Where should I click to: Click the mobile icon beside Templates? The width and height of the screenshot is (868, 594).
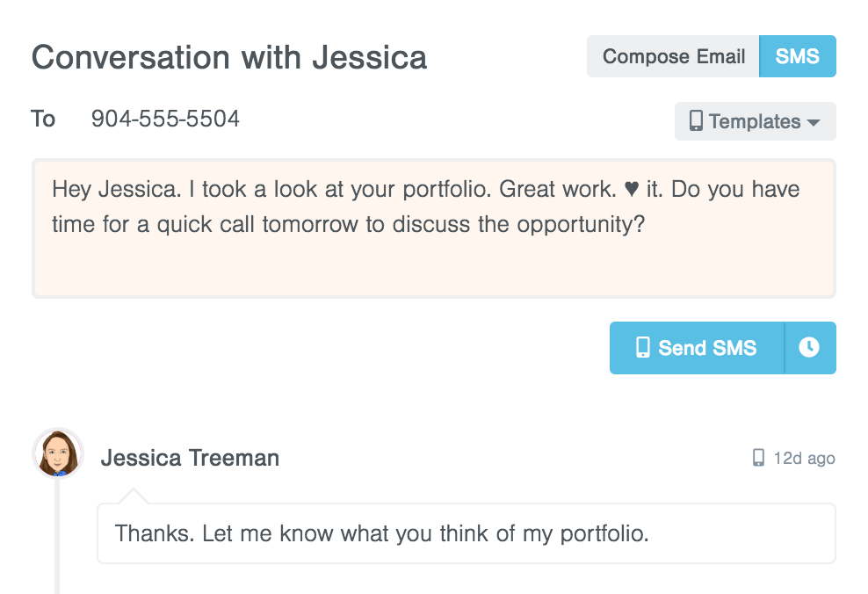tap(696, 121)
